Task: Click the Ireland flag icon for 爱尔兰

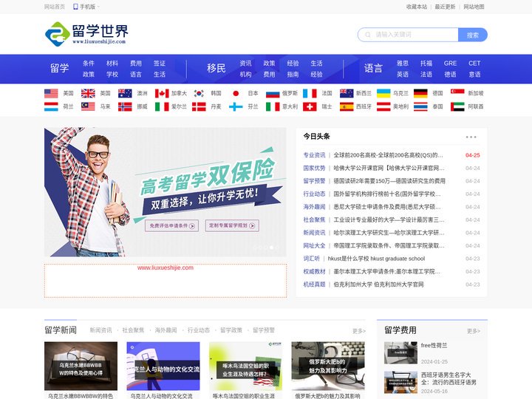Action: [x=162, y=106]
